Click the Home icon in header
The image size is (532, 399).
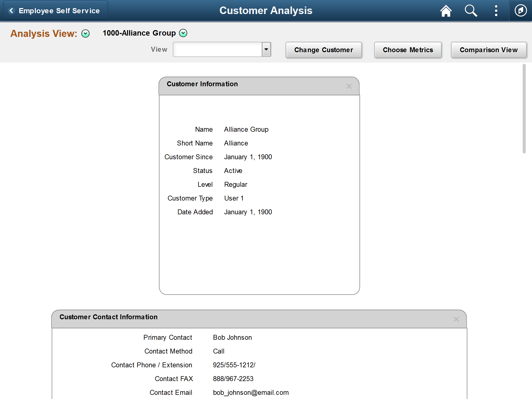(x=446, y=11)
